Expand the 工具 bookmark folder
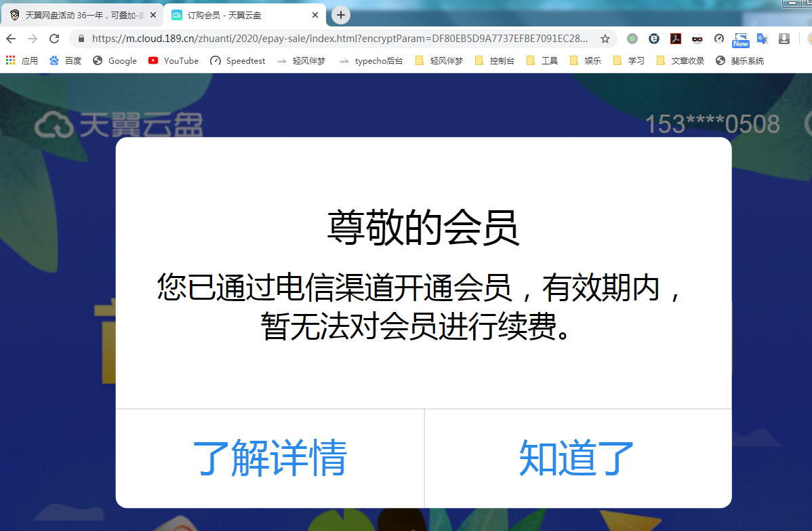This screenshot has height=531, width=812. (x=542, y=60)
